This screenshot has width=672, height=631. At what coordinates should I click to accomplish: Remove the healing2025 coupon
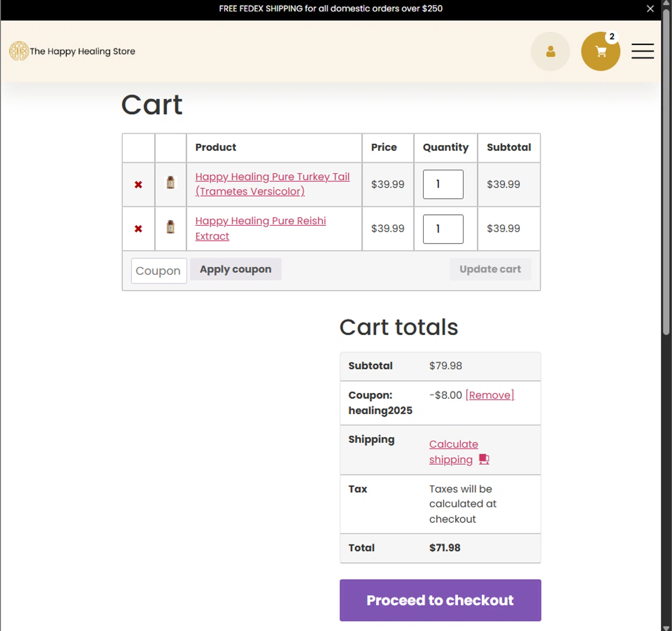[x=490, y=395]
